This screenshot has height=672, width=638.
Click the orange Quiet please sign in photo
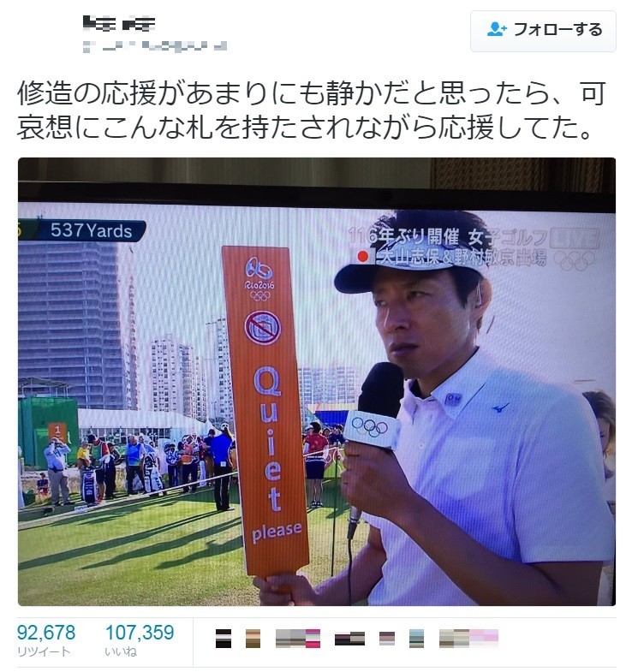pos(265,412)
